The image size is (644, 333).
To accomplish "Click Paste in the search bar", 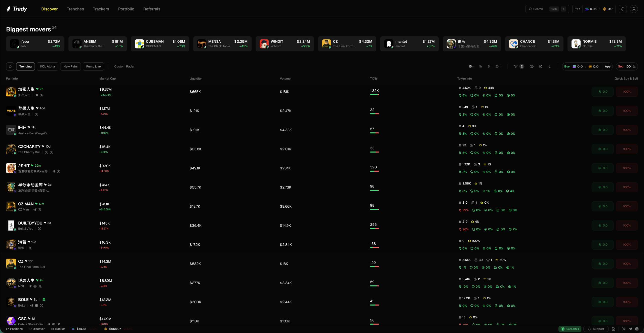I will pos(554,9).
